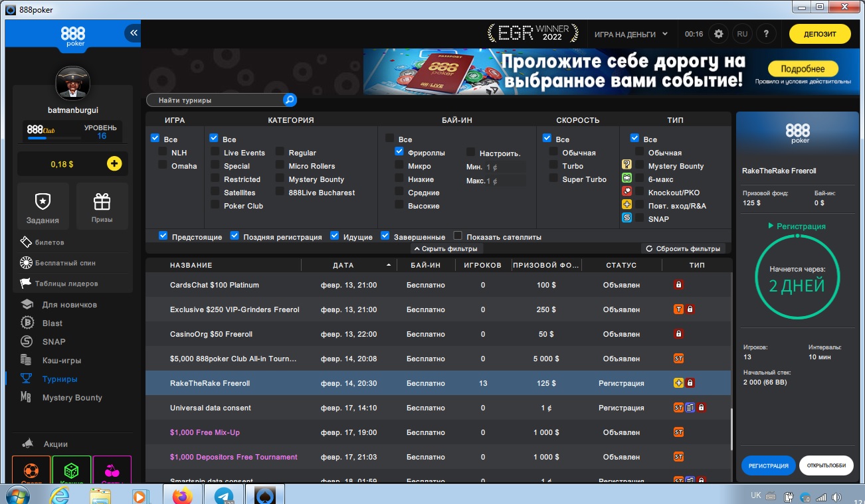This screenshot has height=504, width=865.
Task: Select Universal data consent row
Action: click(x=438, y=408)
